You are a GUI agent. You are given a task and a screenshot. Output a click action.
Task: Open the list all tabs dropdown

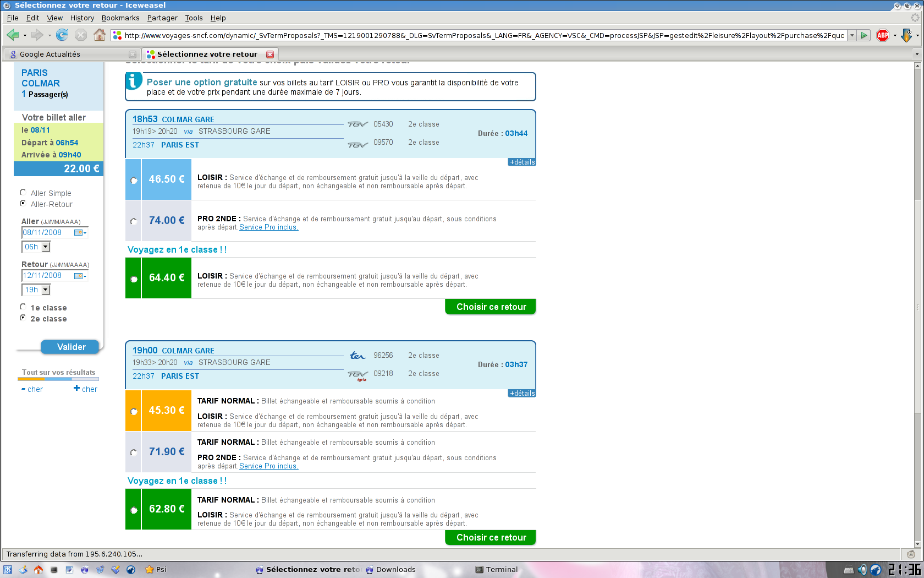[x=916, y=54]
